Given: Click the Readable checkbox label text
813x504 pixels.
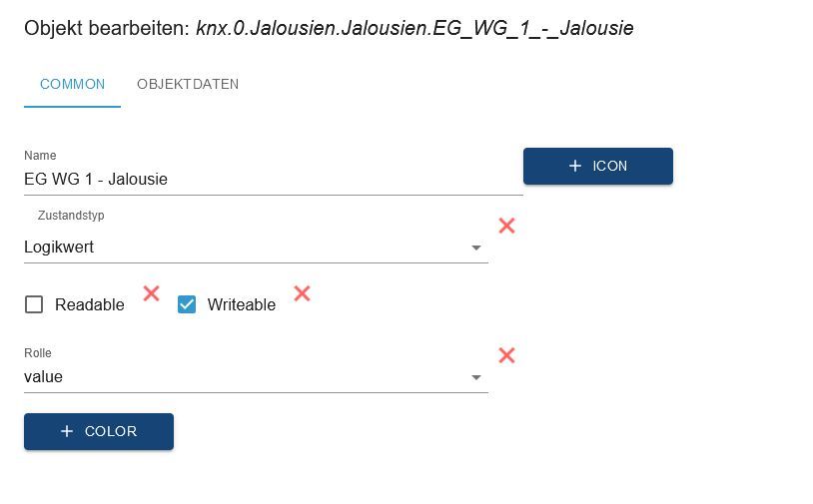Looking at the screenshot, I should pyautogui.click(x=90, y=305).
